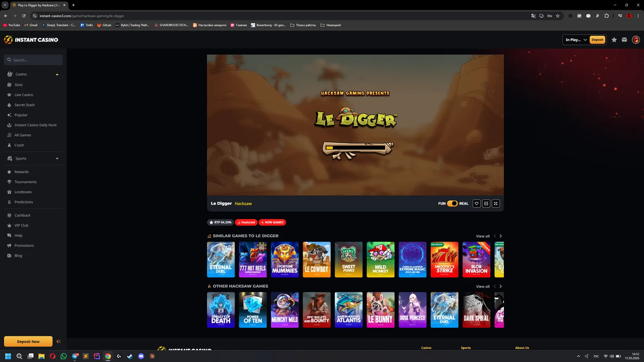644x362 pixels.
Task: Open Eternal Duel in similar games row
Action: (x=221, y=259)
